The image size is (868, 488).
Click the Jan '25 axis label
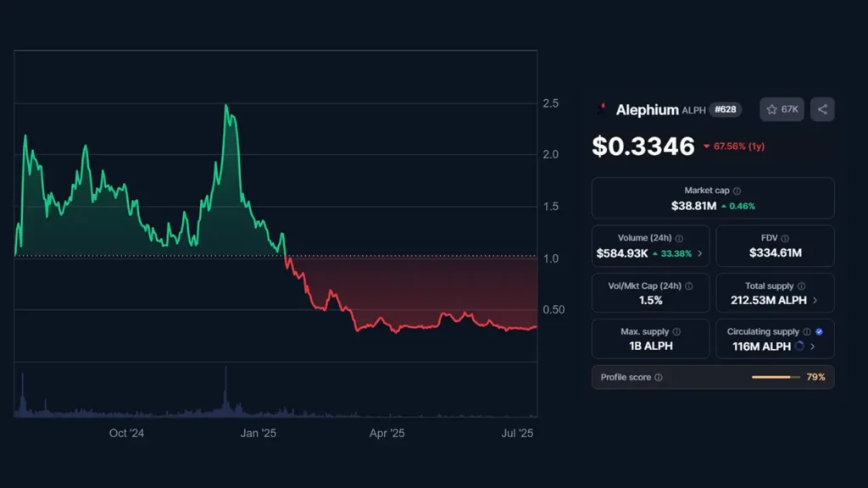[258, 433]
